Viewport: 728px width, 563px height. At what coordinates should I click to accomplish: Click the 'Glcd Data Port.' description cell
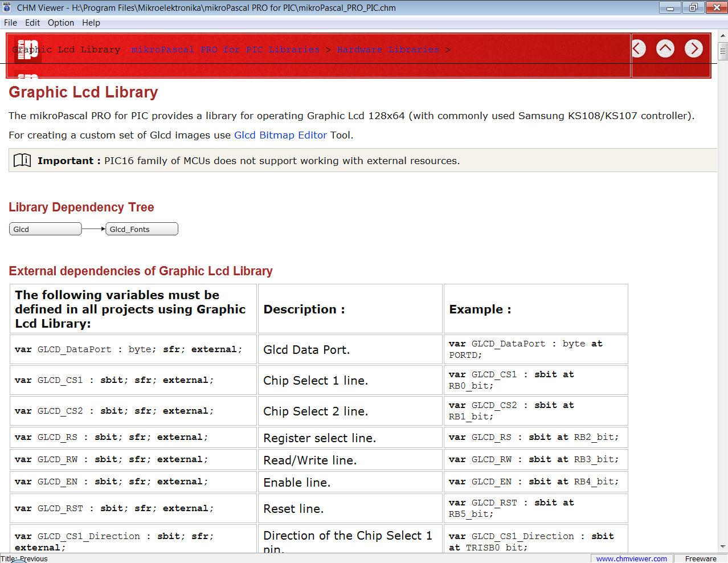tap(350, 349)
